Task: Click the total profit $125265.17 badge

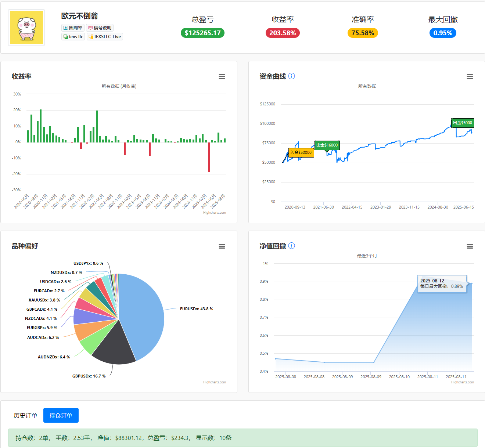Action: point(202,33)
